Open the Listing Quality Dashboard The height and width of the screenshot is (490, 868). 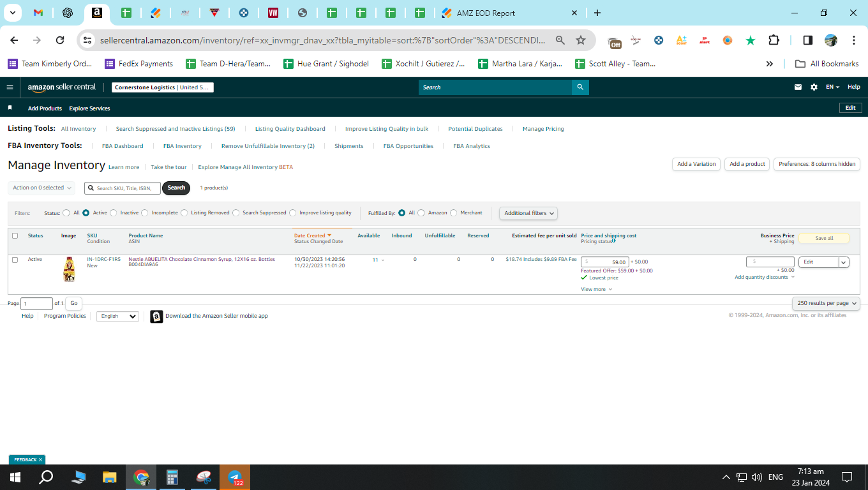point(290,129)
